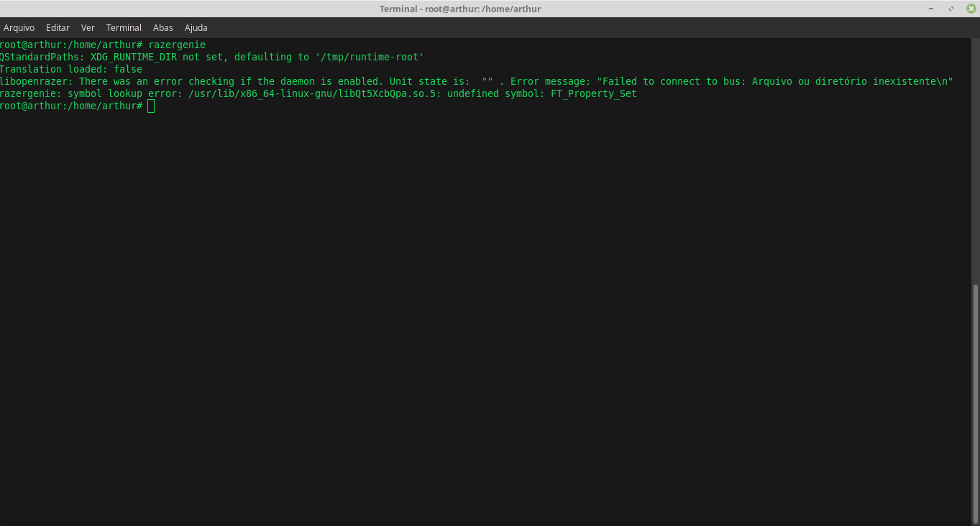Click the QStandardPaths warning line
This screenshot has width=980, height=526.
pyautogui.click(x=211, y=57)
